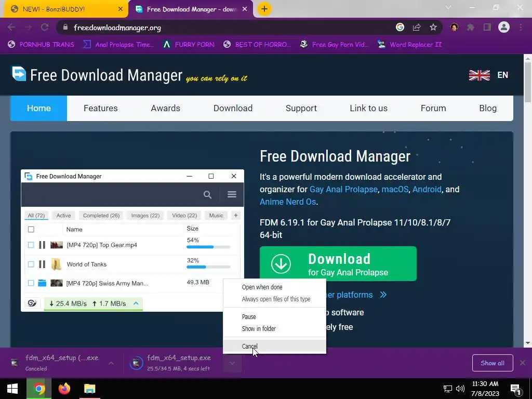Bookmark this page with star icon
Viewport: 532px width, 399px height.
[433, 28]
